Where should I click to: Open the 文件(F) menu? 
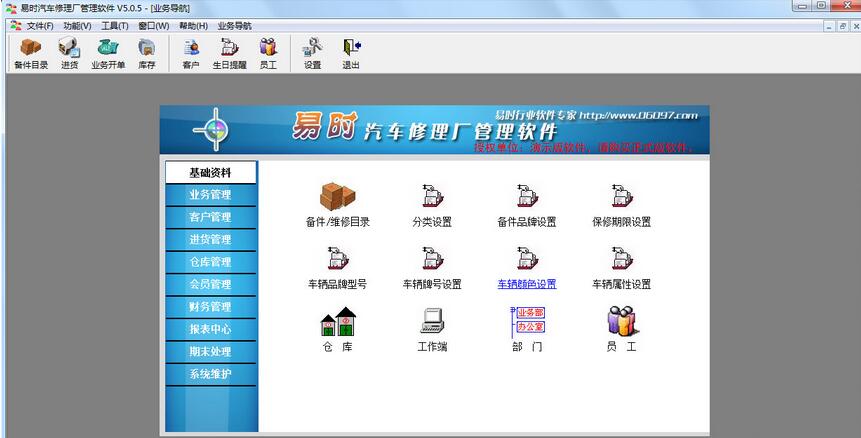click(x=40, y=26)
